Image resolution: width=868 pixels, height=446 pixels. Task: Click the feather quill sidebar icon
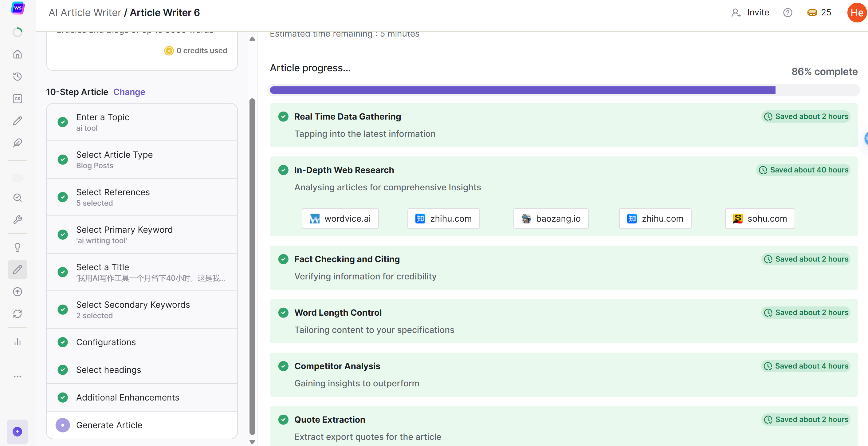click(x=18, y=143)
